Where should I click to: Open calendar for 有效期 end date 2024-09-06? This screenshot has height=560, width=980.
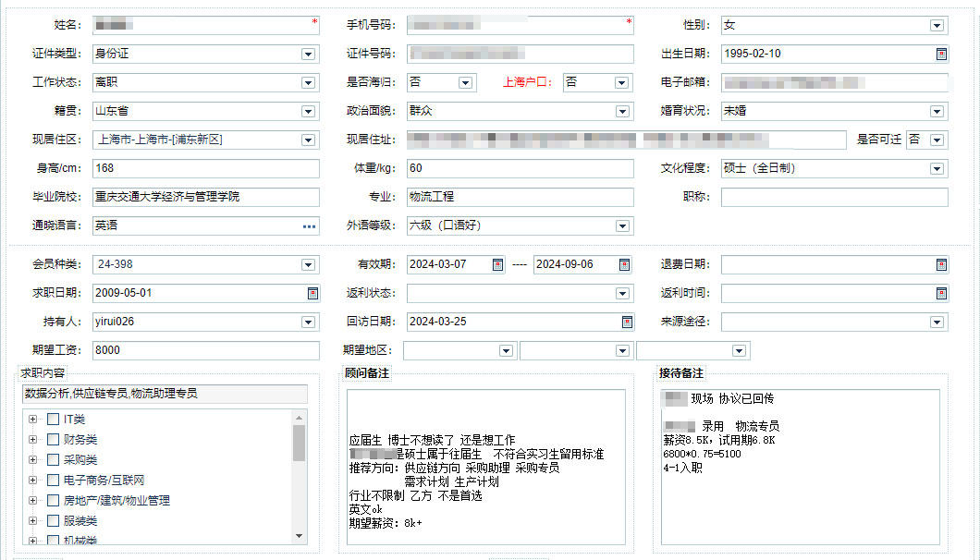(624, 264)
